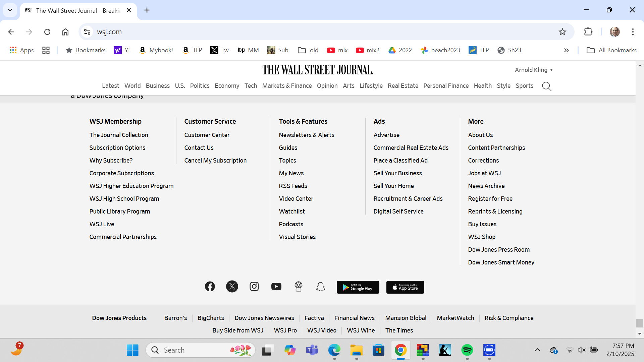Image resolution: width=644 pixels, height=362 pixels.
Task: Open WSJ Facebook page icon
Action: pos(210,287)
